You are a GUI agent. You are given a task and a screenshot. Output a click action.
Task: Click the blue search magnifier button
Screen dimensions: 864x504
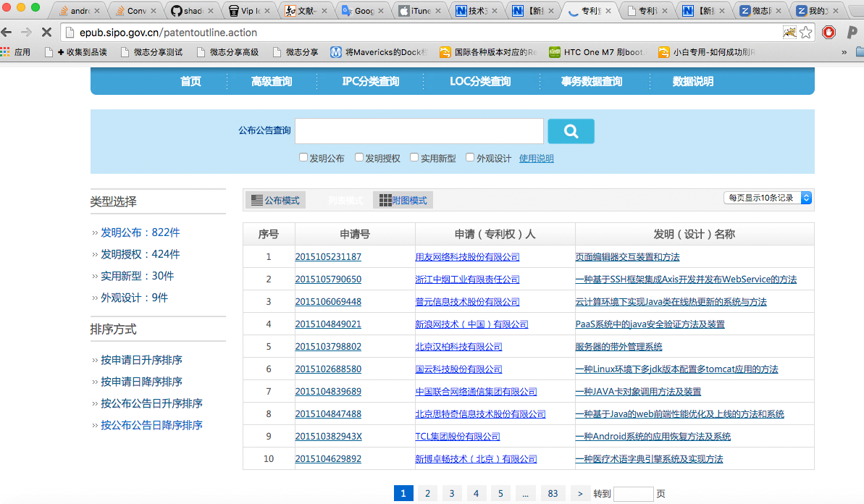coord(571,131)
